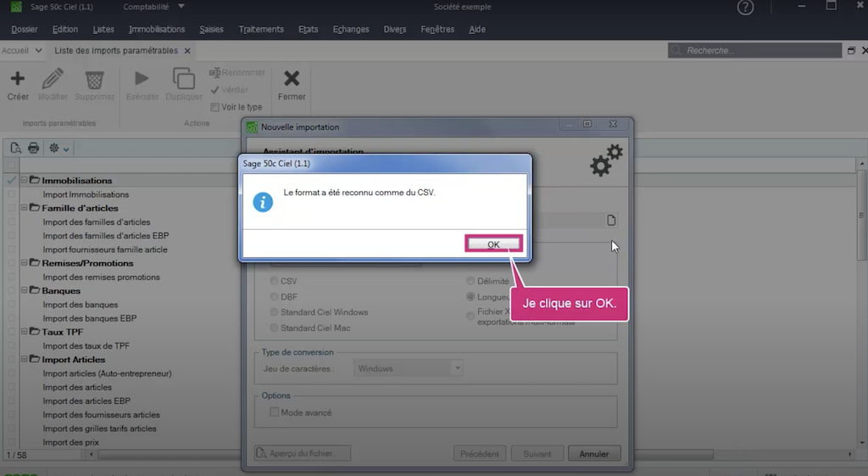Image resolution: width=868 pixels, height=476 pixels.
Task: Click in the Recherche search field
Action: click(754, 50)
